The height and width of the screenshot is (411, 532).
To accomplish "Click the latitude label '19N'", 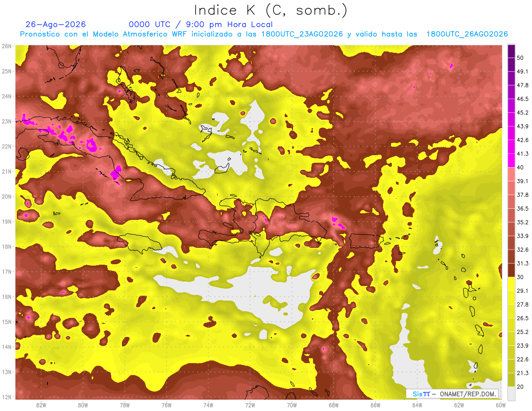I will (7, 221).
